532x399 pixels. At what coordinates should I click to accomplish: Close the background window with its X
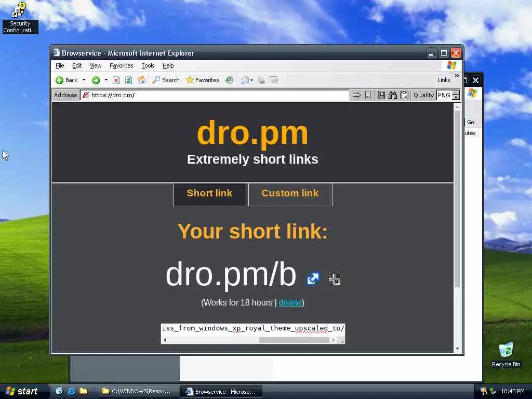tap(476, 81)
